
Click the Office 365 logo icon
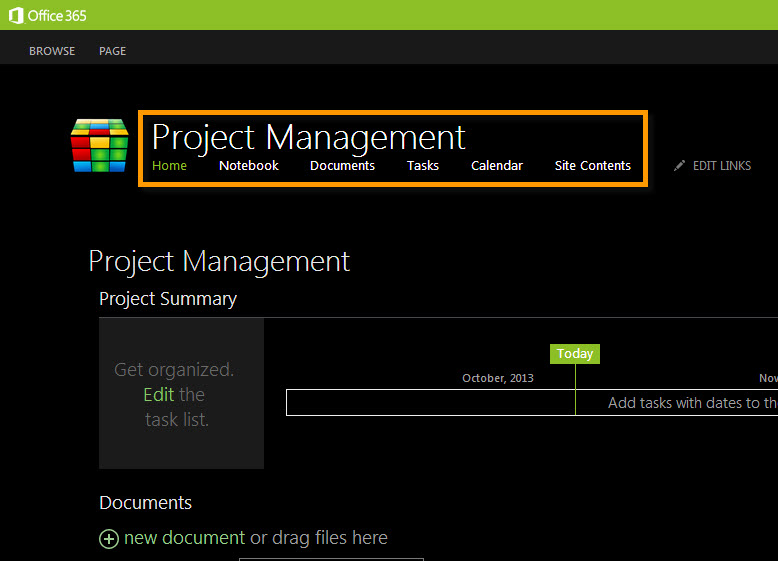pos(16,15)
